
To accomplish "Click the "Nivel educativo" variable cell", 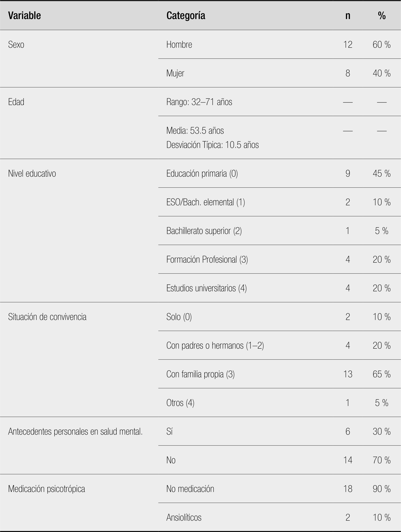I will click(32, 173).
